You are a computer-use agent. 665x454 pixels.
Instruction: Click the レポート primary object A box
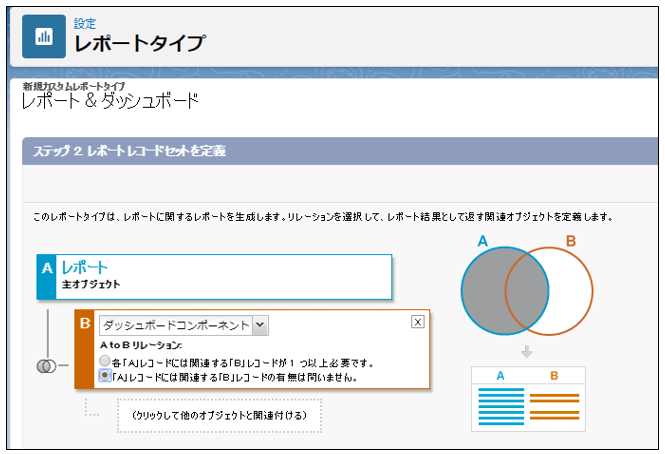(x=214, y=277)
